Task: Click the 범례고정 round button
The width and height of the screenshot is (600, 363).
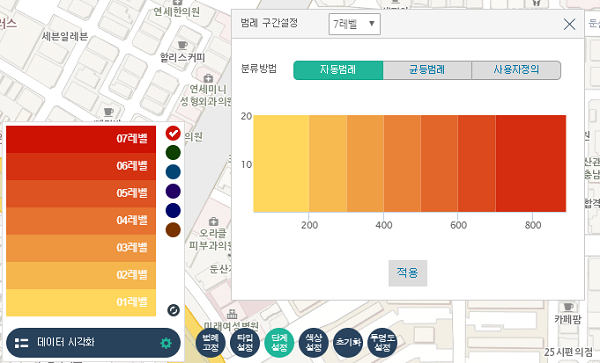Action: click(x=210, y=342)
